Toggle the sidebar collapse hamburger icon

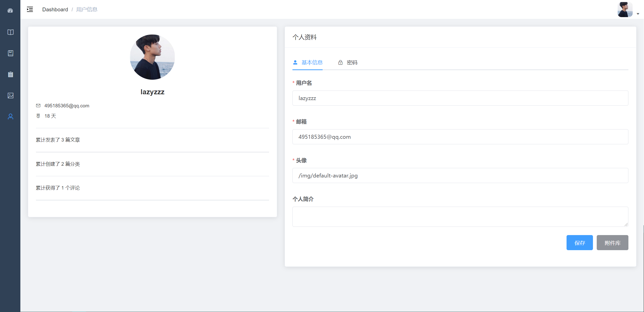(30, 10)
